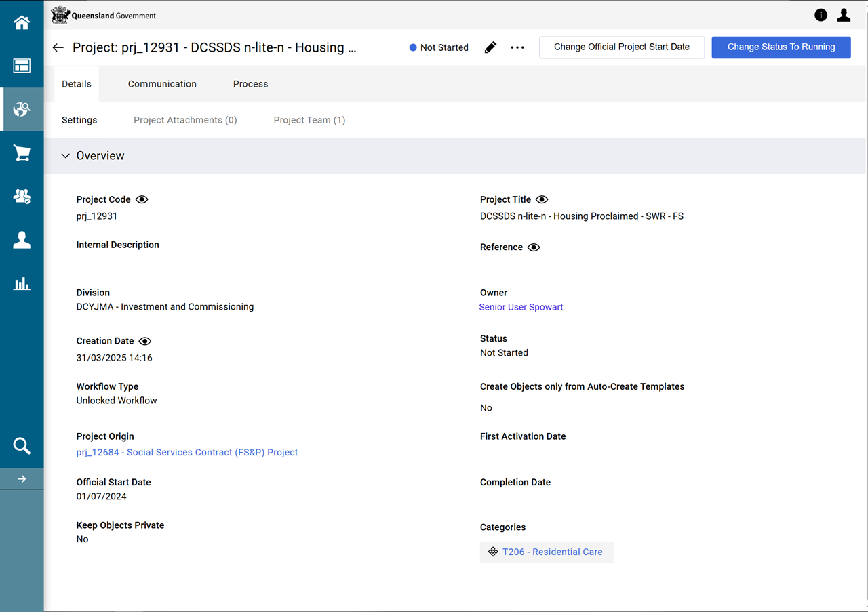Viewport: 868px width, 612px height.
Task: Open the search magnifier in sidebar
Action: point(22,446)
